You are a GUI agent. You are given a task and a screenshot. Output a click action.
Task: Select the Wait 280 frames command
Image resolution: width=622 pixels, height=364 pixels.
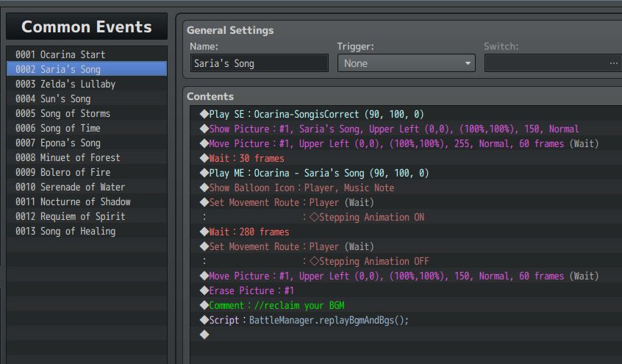click(406, 232)
